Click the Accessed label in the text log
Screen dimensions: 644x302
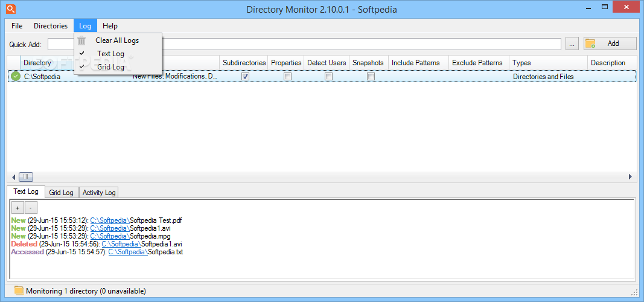(28, 252)
